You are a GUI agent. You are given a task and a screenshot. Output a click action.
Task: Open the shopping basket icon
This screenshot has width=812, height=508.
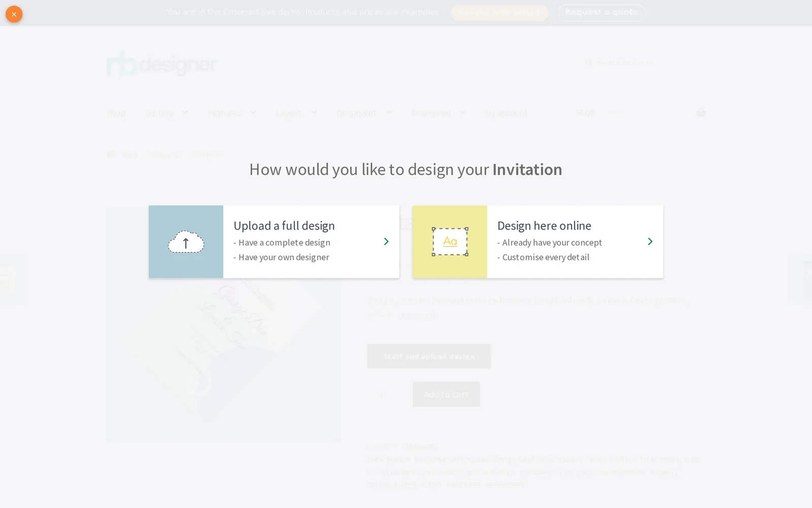point(701,112)
